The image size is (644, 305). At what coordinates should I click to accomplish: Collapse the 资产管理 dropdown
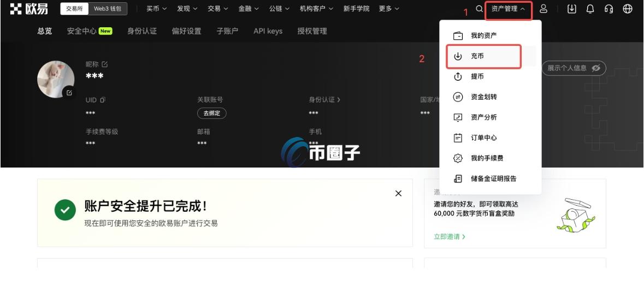tap(509, 9)
